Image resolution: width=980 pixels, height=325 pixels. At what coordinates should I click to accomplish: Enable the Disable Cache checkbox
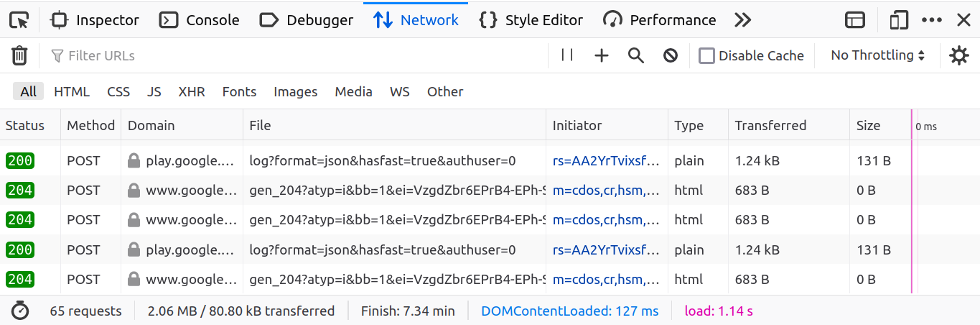707,55
